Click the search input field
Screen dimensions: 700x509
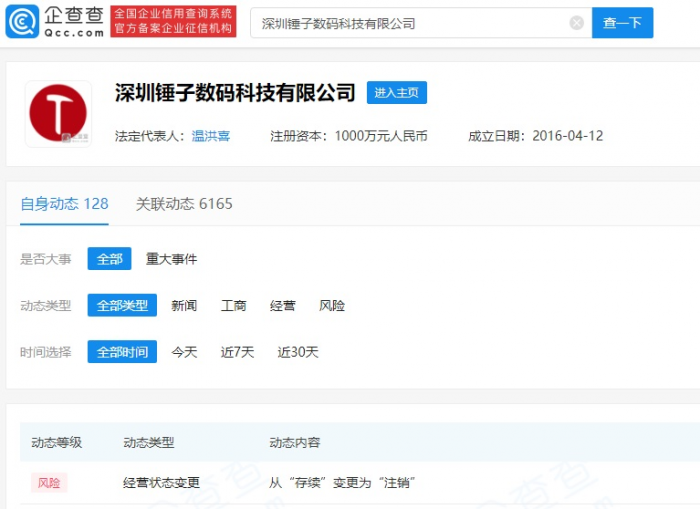click(x=410, y=23)
